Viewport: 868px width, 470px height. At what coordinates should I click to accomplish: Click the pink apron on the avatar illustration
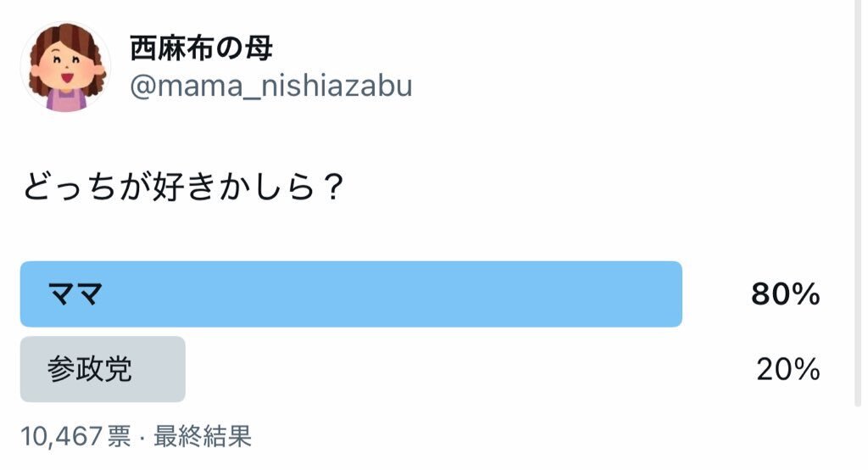coord(66,100)
